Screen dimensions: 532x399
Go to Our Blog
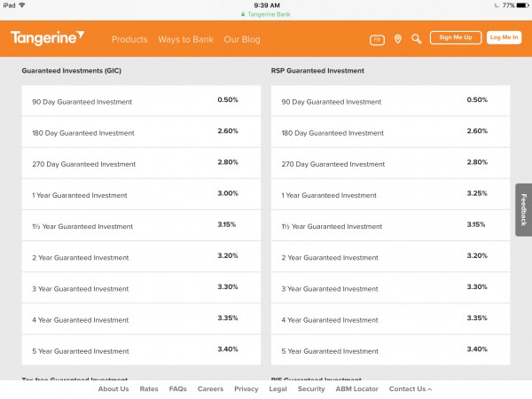[243, 39]
